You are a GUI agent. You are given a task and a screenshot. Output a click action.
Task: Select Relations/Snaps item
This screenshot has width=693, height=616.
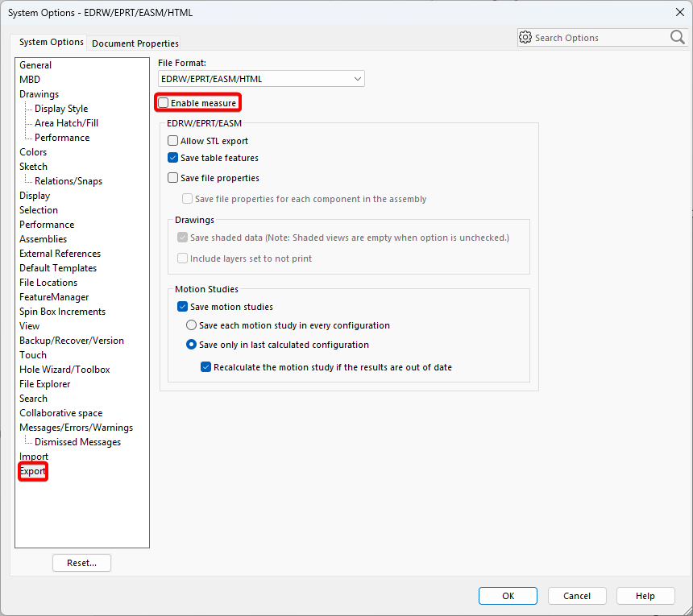[x=68, y=181]
